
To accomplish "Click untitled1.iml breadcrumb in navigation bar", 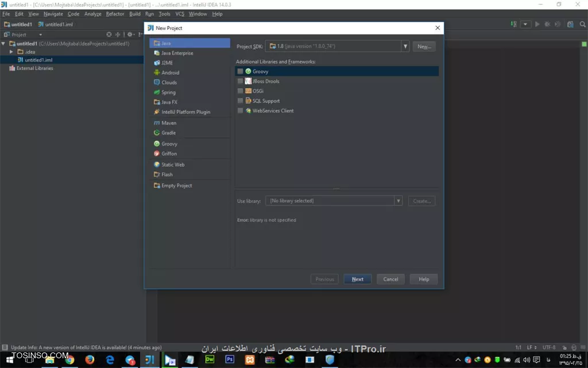I will (x=56, y=24).
